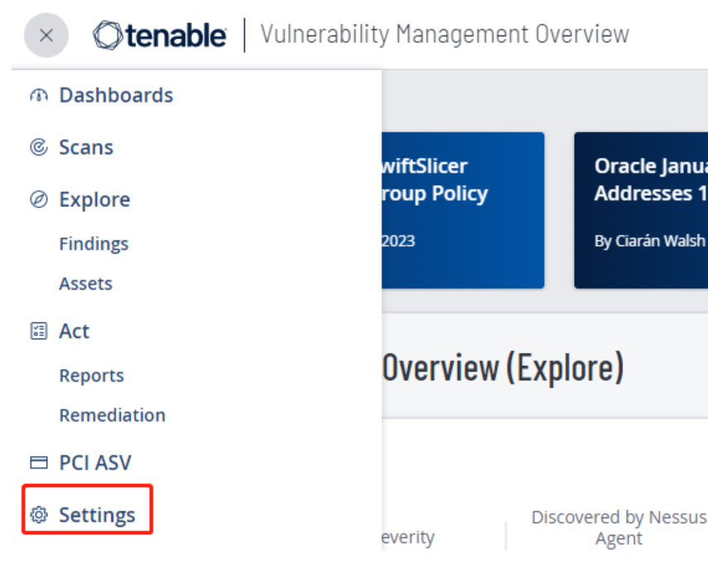Click the Discovered by Nessus Agent label
The height and width of the screenshot is (588, 708).
pos(619,528)
